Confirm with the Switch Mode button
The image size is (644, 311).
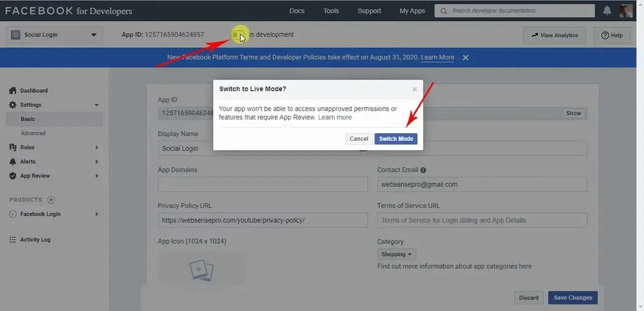(396, 139)
